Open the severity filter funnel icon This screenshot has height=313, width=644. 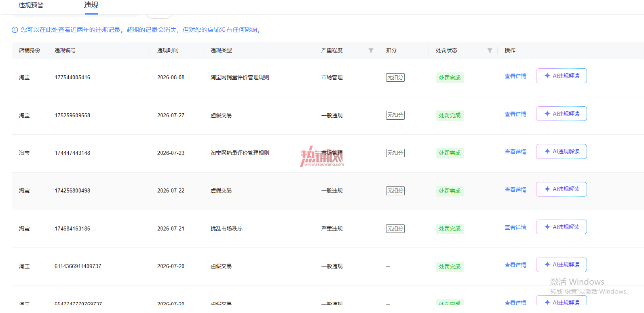[371, 51]
